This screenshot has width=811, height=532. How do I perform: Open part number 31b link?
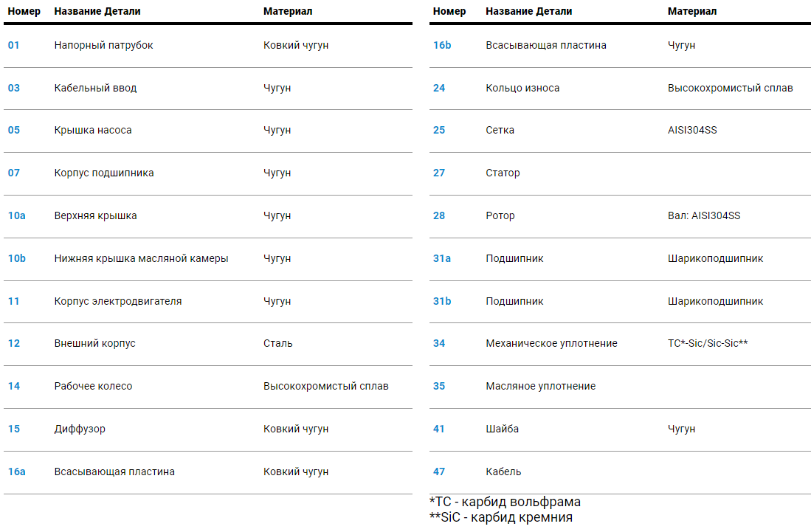pos(442,301)
